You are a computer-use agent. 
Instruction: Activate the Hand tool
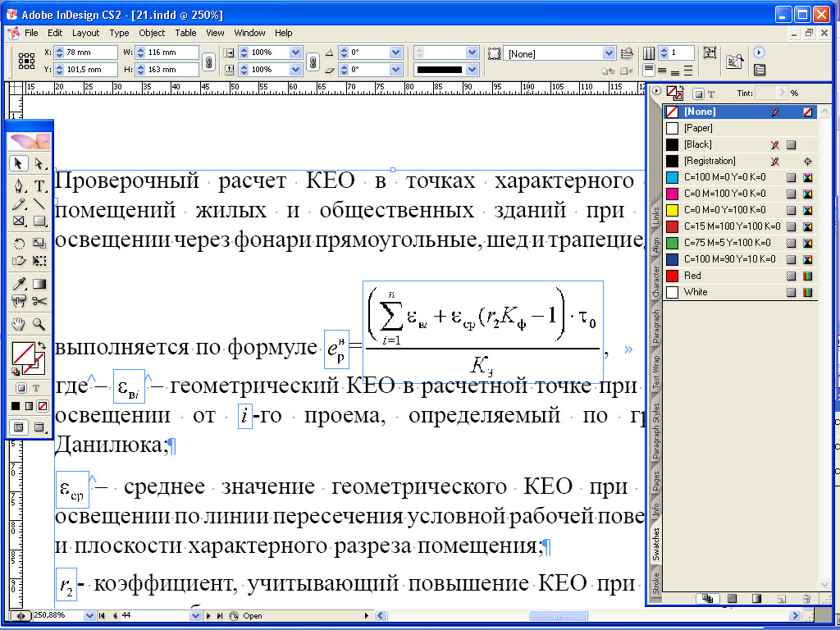point(20,325)
